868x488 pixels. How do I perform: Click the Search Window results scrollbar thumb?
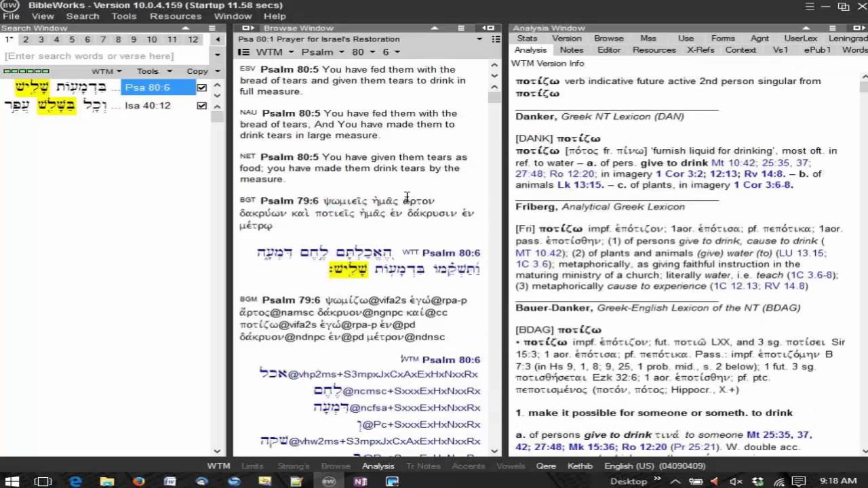coord(217,116)
